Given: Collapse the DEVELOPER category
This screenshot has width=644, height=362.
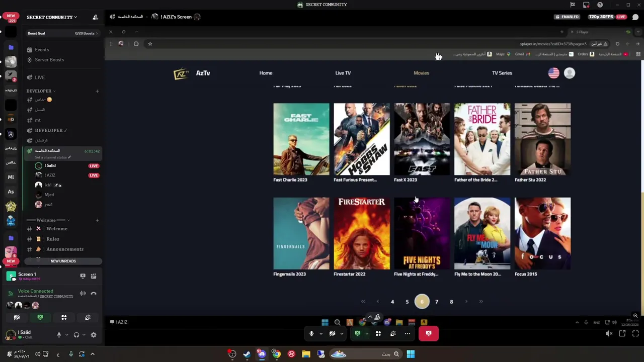Looking at the screenshot, I should [41, 91].
